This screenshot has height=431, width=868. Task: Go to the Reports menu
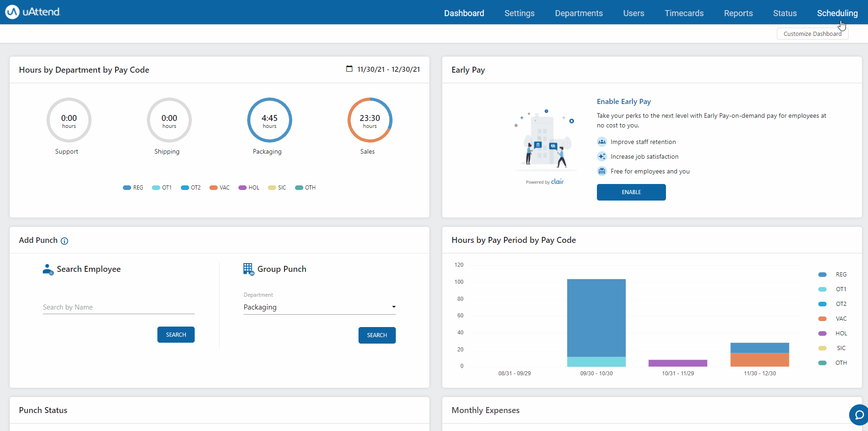738,13
